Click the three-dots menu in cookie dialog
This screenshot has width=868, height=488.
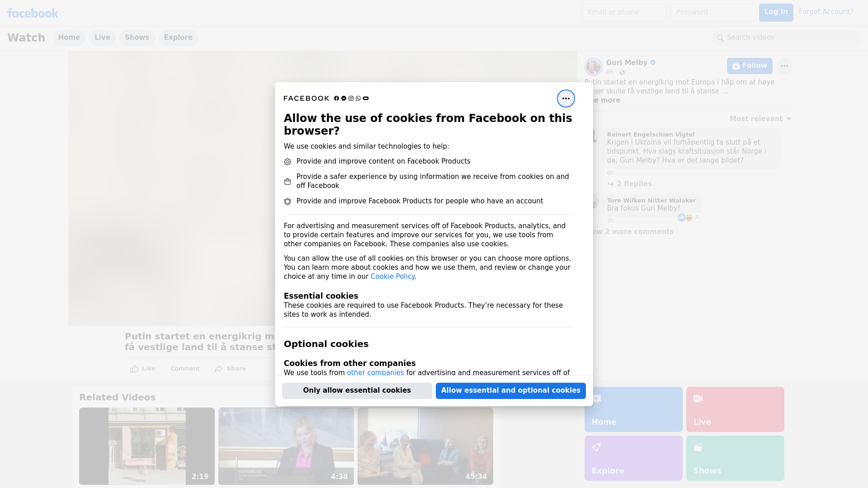coord(566,99)
